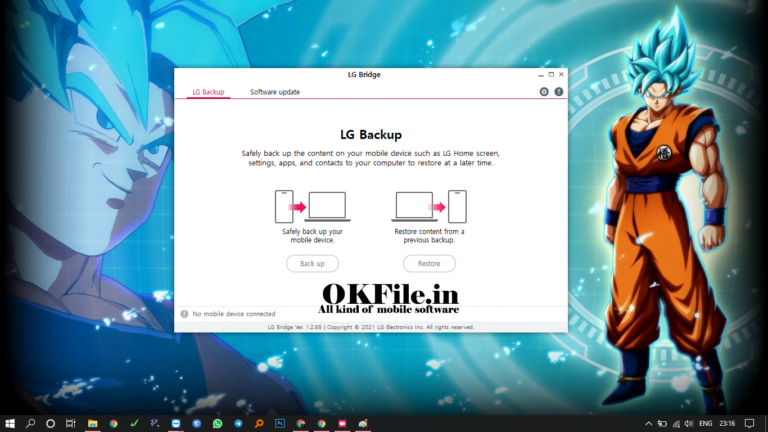Click the laptop-to-phone restore illustration
The width and height of the screenshot is (768, 432).
click(x=429, y=206)
